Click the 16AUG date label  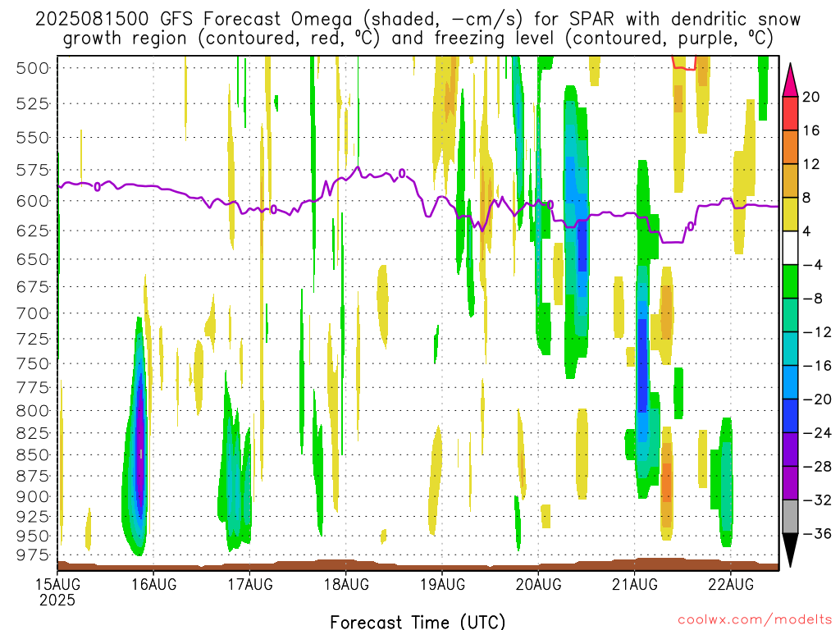tap(153, 584)
